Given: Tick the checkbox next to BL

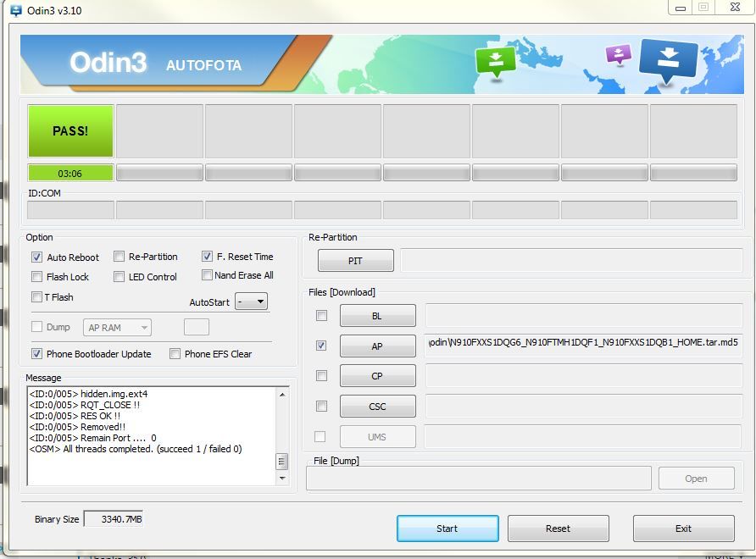Looking at the screenshot, I should tap(321, 316).
